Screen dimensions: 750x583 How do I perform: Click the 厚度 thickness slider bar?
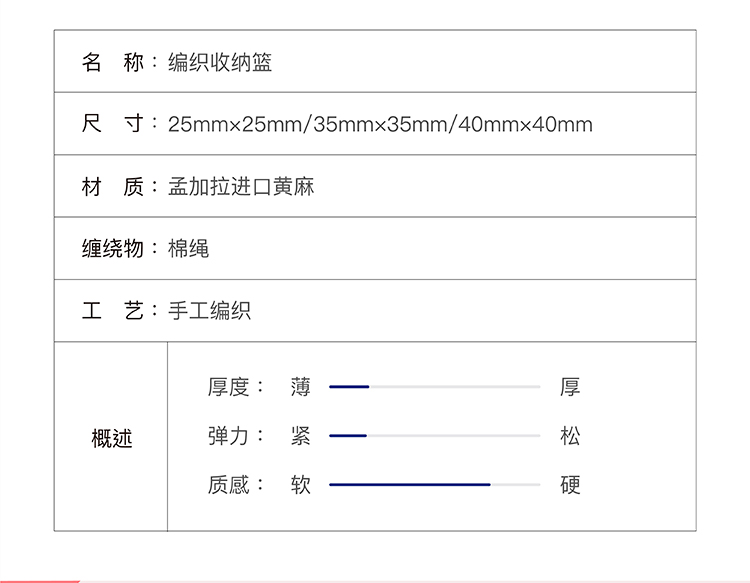pyautogui.click(x=434, y=386)
